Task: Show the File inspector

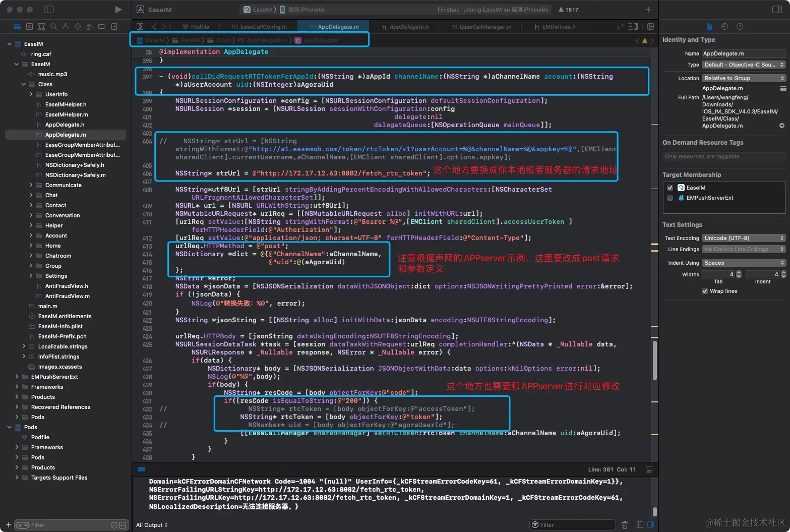Action: 710,27
